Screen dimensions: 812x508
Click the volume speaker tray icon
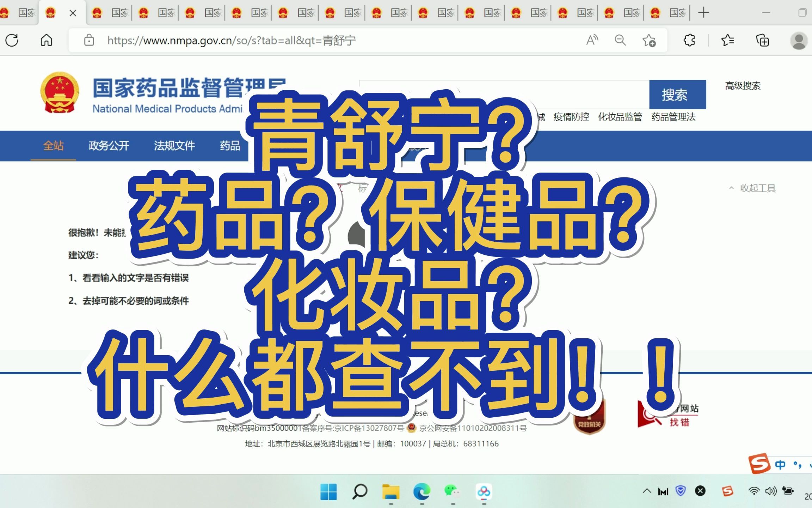(x=770, y=491)
